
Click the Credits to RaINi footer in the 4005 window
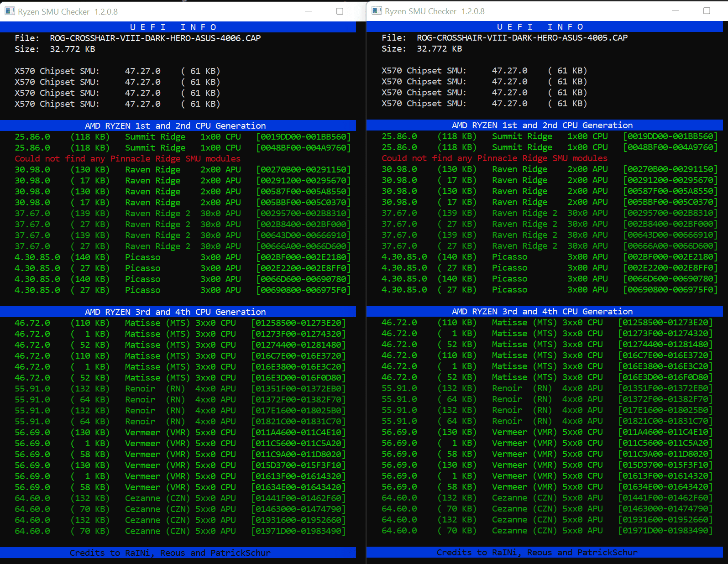(545, 553)
